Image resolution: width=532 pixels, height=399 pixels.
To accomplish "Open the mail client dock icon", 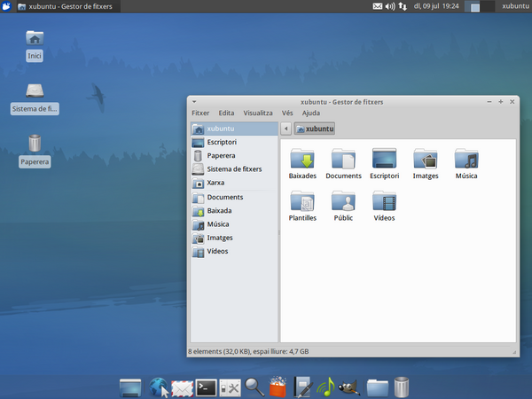I will tap(183, 387).
